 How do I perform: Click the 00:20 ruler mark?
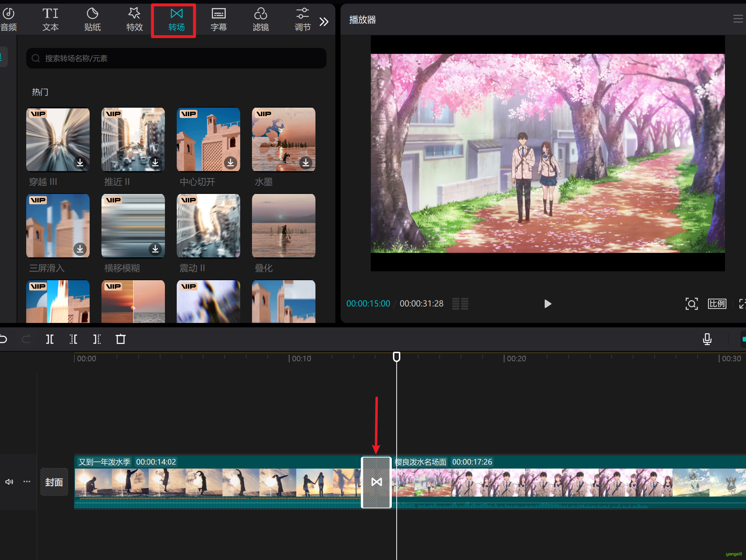click(x=517, y=358)
